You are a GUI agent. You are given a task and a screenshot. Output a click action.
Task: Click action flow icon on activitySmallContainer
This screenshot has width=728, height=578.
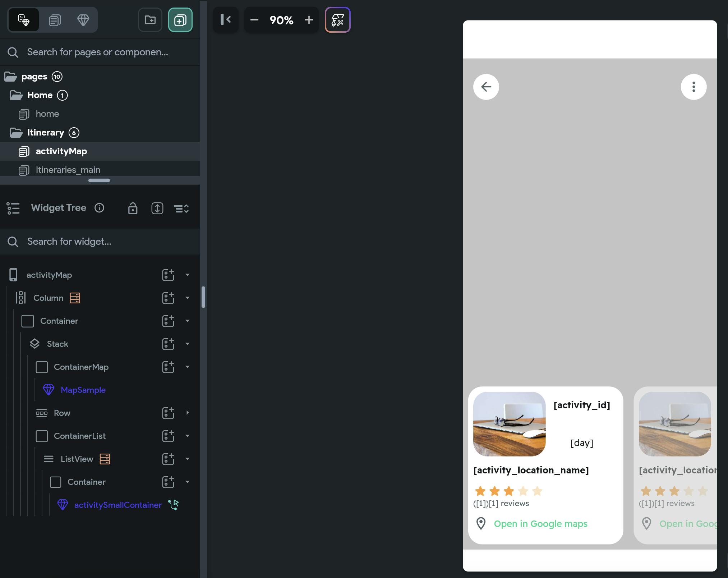coord(174,505)
